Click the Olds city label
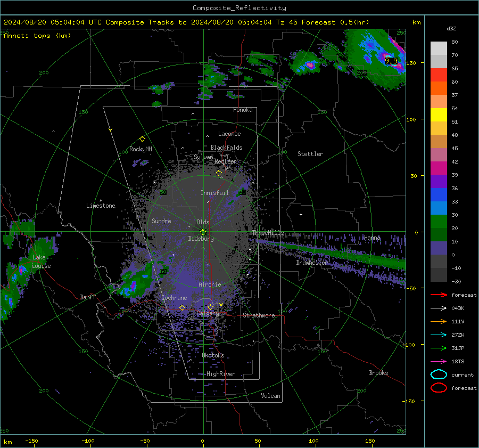 click(203, 222)
